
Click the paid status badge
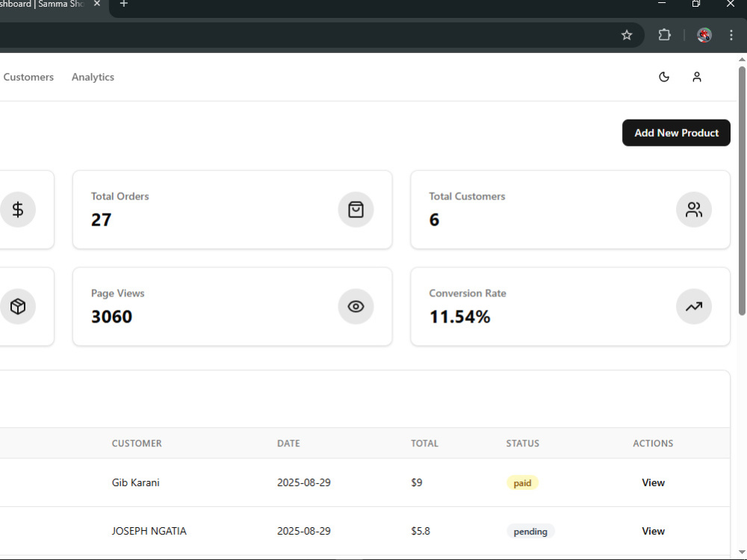tap(522, 483)
